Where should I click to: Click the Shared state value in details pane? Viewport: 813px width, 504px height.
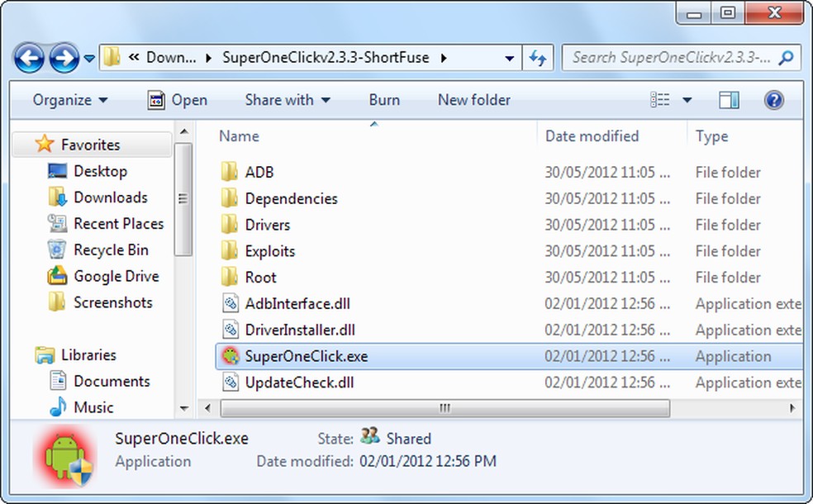tap(409, 439)
